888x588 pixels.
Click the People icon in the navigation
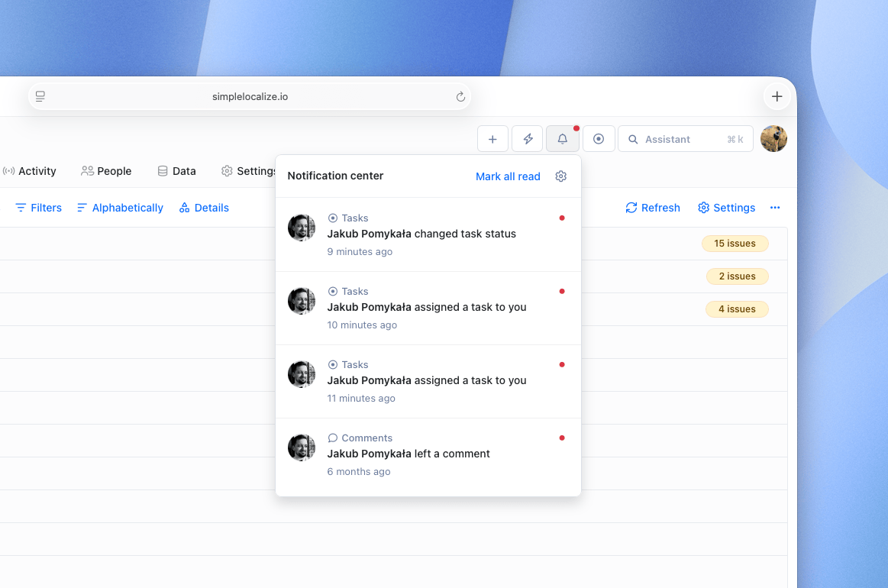click(x=86, y=170)
